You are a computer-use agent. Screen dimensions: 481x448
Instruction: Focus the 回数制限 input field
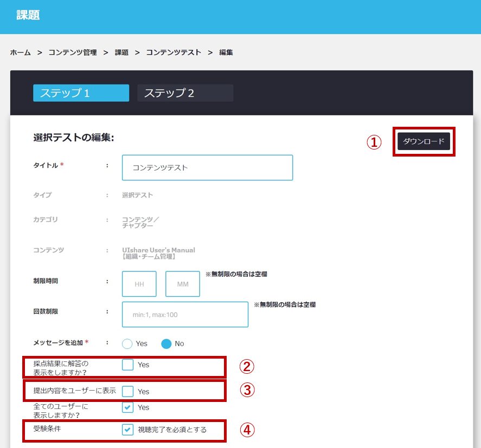pyautogui.click(x=185, y=315)
